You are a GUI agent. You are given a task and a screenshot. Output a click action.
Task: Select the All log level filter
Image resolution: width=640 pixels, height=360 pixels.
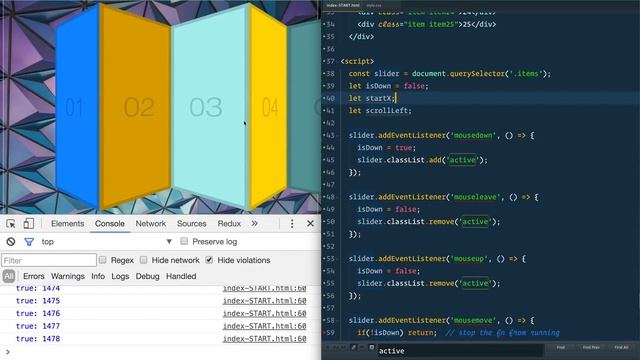point(9,276)
